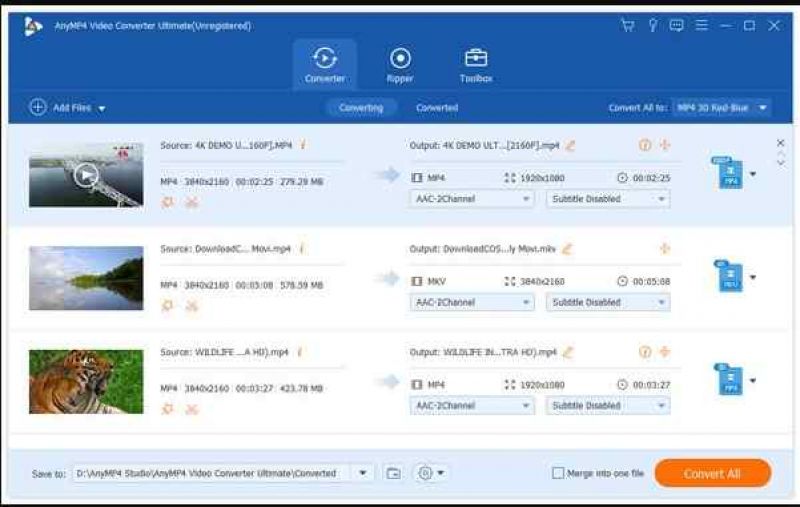The height and width of the screenshot is (507, 800).
Task: Open the shopping cart purchase icon
Action: [628, 25]
